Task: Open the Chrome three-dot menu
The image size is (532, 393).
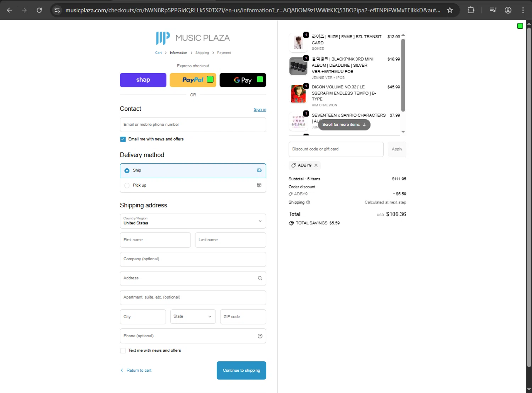Action: [523, 10]
